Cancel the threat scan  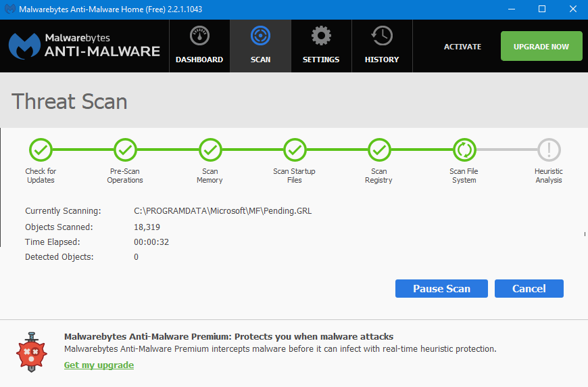point(529,289)
